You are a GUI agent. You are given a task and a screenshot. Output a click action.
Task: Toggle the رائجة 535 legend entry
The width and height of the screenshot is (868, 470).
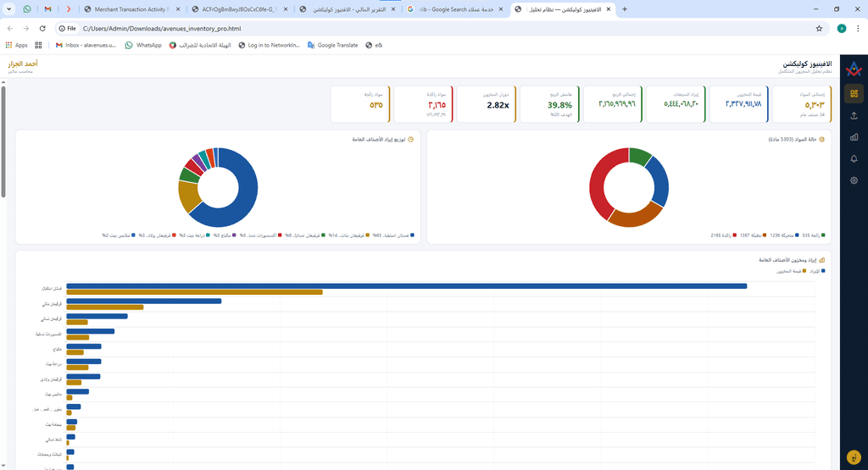(814, 235)
